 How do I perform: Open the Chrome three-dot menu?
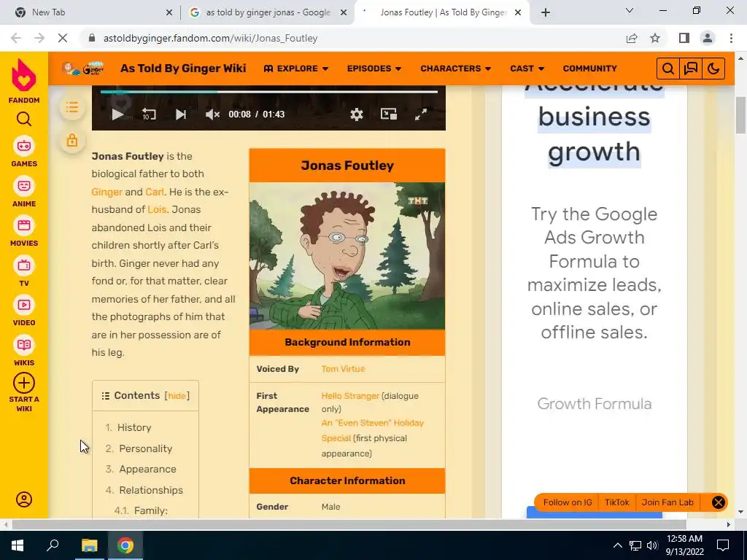point(731,38)
